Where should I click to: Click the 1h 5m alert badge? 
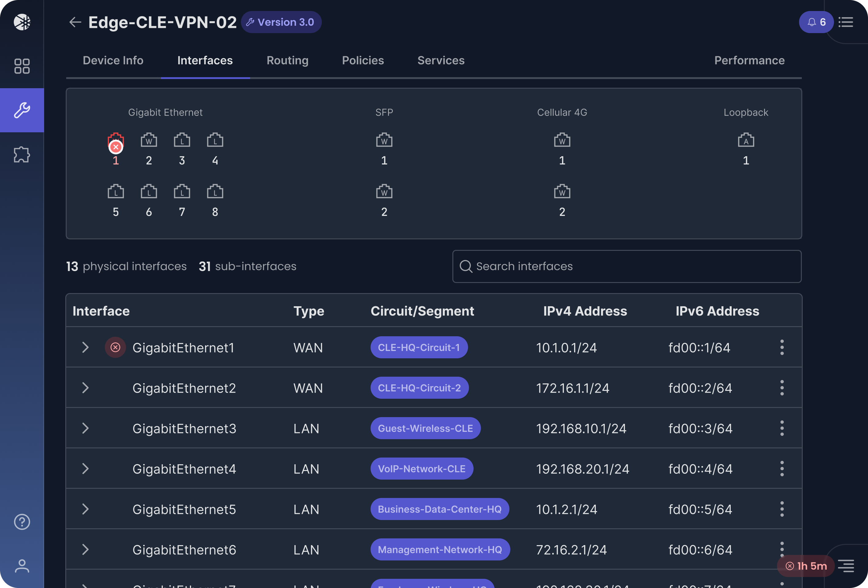(x=805, y=566)
